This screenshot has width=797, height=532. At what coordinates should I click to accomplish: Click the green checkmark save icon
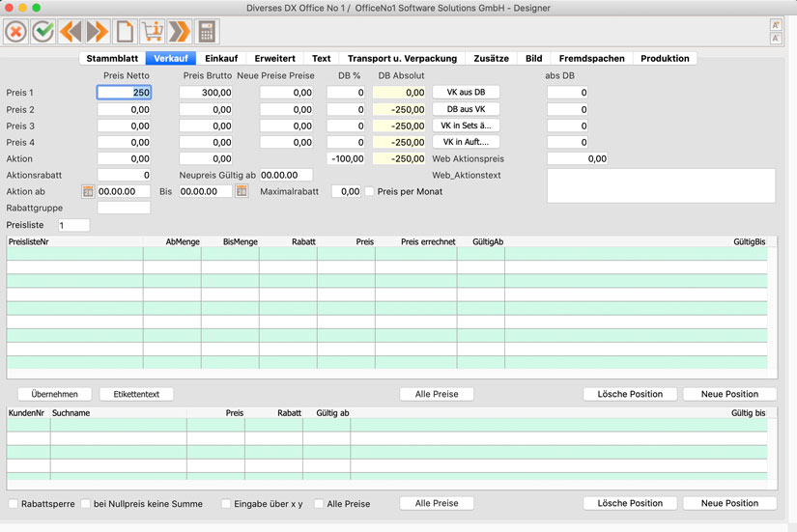click(43, 32)
